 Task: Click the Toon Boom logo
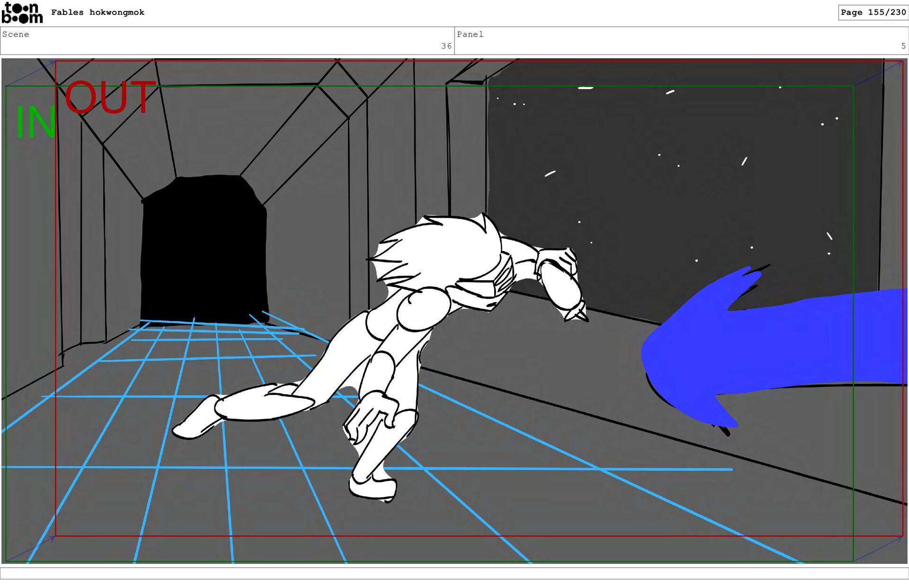[x=22, y=13]
